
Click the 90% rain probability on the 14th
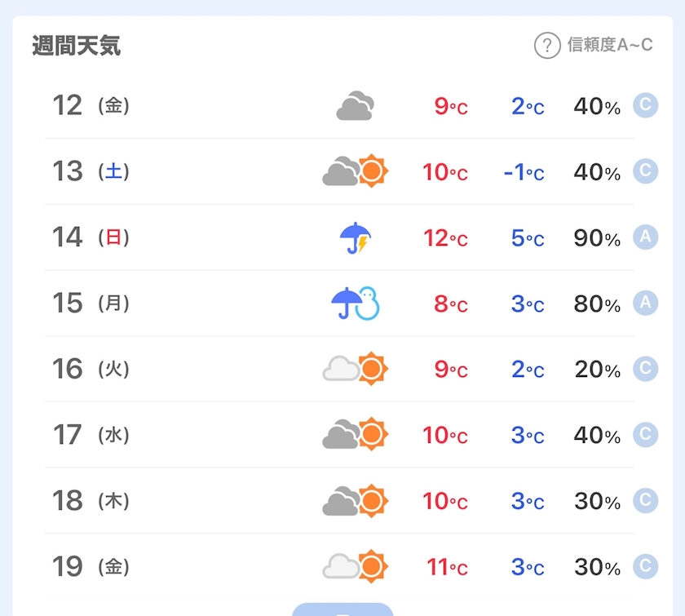click(x=597, y=238)
